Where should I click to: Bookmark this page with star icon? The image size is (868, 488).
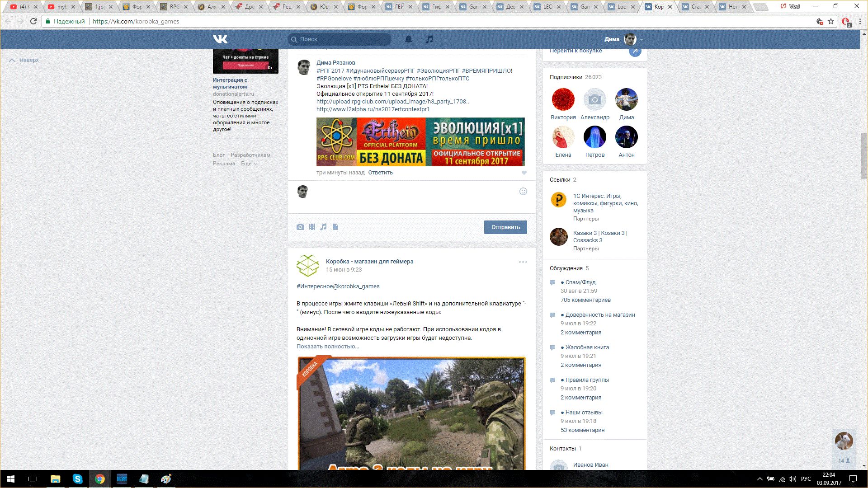click(x=831, y=21)
